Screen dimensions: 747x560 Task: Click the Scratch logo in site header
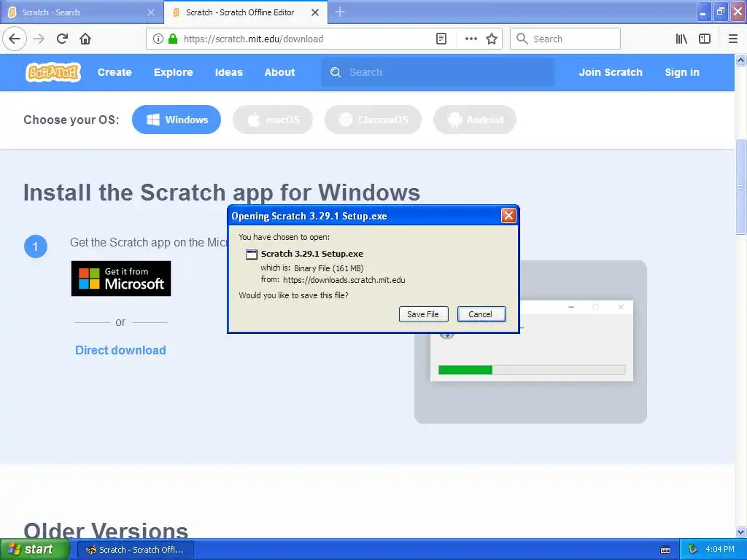53,72
